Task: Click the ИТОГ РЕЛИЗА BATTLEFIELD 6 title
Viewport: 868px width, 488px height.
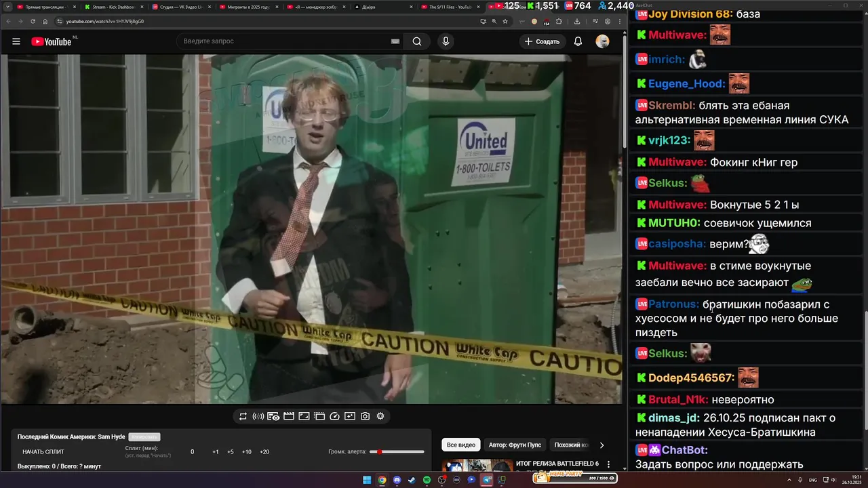Action: pyautogui.click(x=557, y=464)
